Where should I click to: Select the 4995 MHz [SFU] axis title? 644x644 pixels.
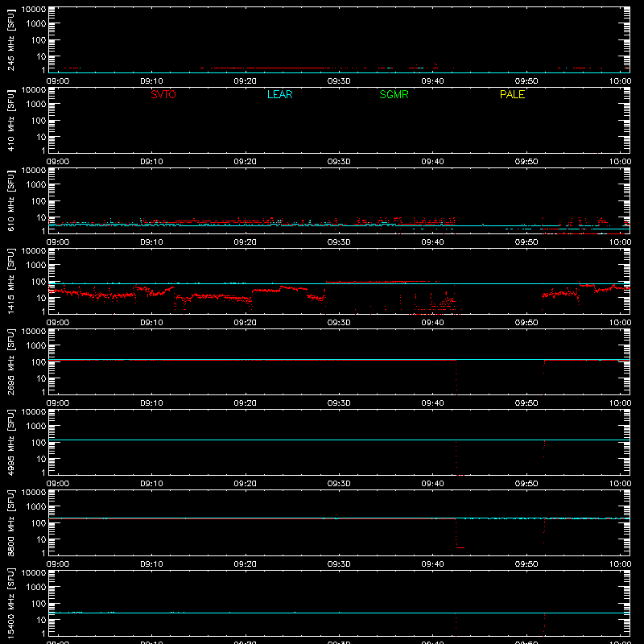point(11,442)
